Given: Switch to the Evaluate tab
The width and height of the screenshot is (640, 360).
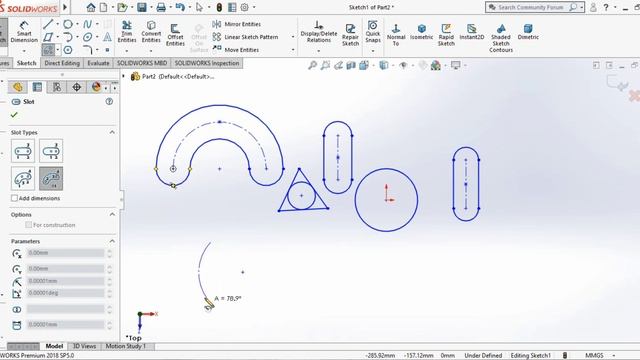Looking at the screenshot, I should pyautogui.click(x=98, y=63).
